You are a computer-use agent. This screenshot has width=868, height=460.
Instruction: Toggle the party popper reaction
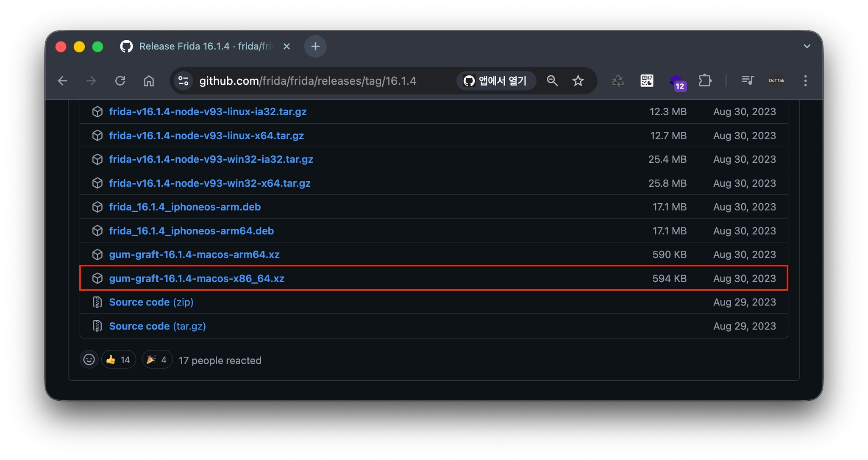[x=157, y=360]
